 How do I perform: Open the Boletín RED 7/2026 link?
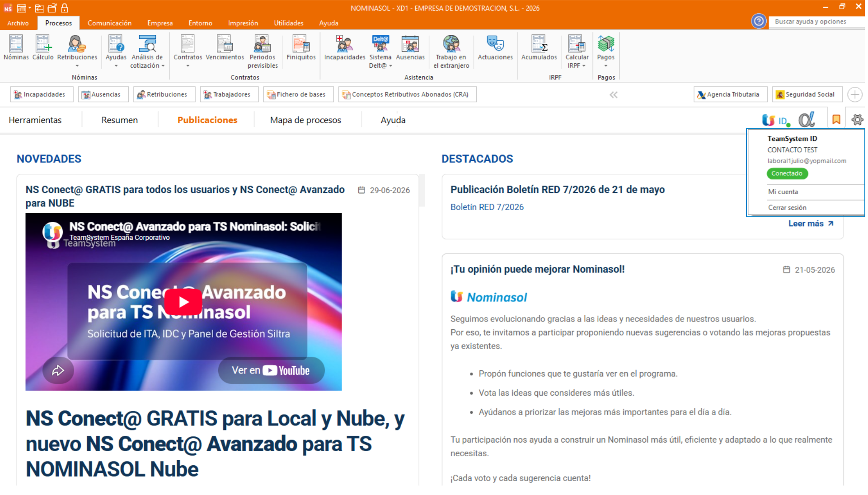point(487,207)
